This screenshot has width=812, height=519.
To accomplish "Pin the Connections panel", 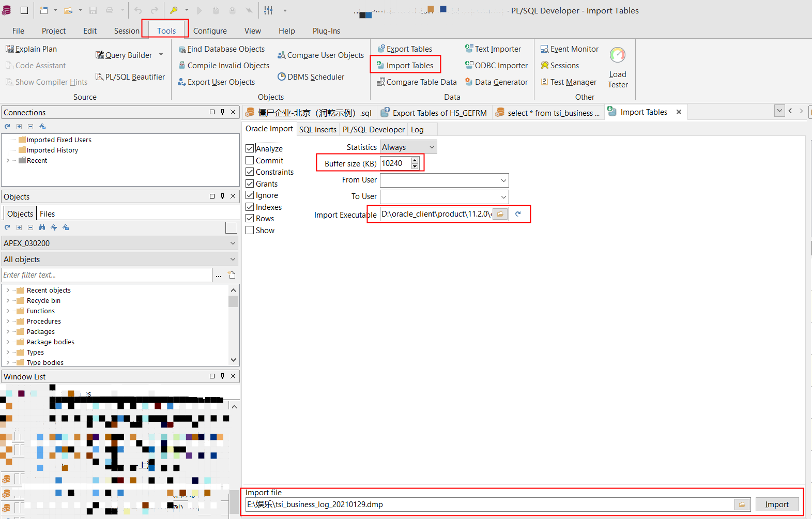I will (x=222, y=112).
